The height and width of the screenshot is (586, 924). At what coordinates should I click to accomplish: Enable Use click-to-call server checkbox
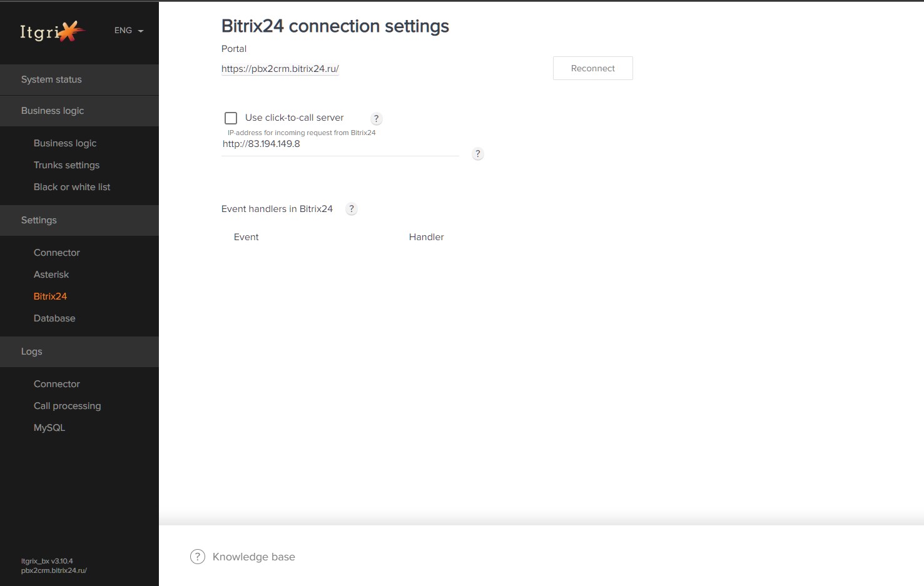coord(231,118)
